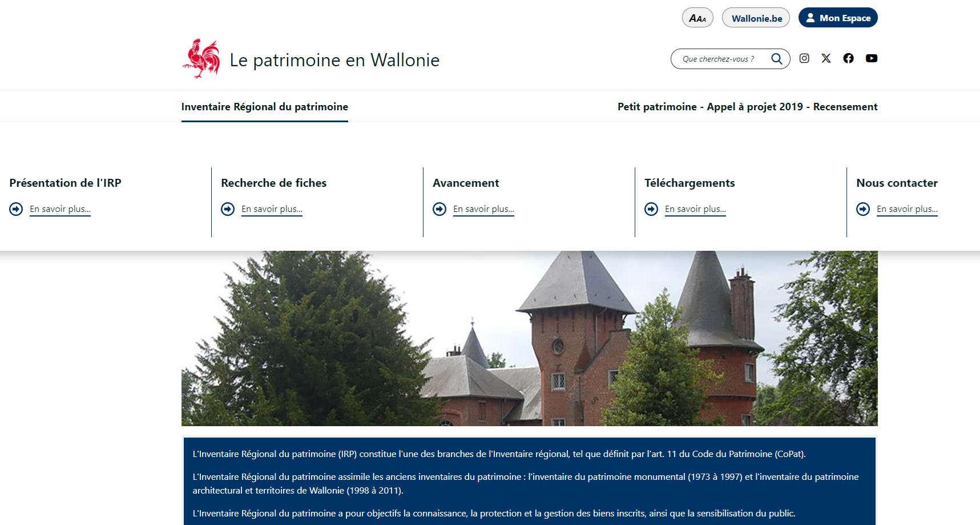Click arrow icon under Téléchargements
This screenshot has height=525, width=980.
(x=651, y=209)
